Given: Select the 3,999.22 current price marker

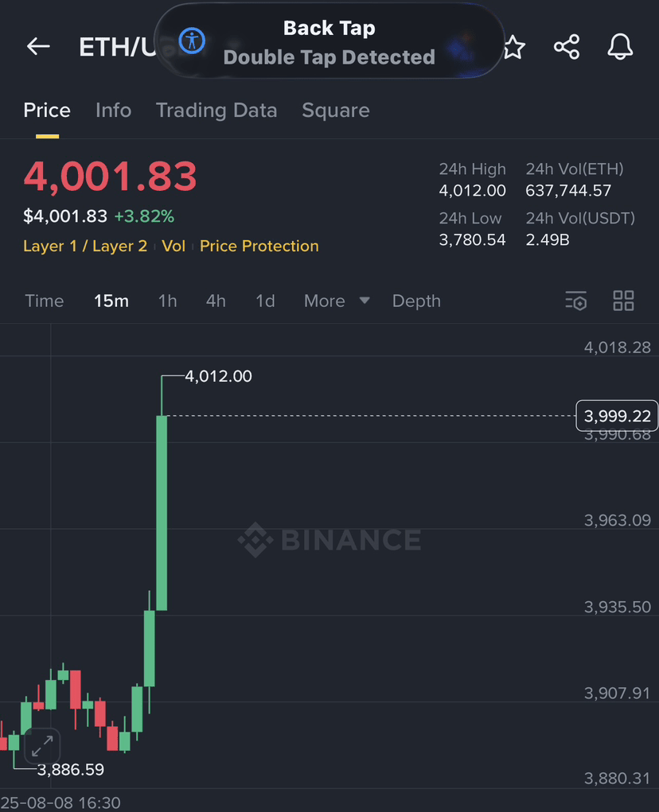Looking at the screenshot, I should pyautogui.click(x=617, y=416).
